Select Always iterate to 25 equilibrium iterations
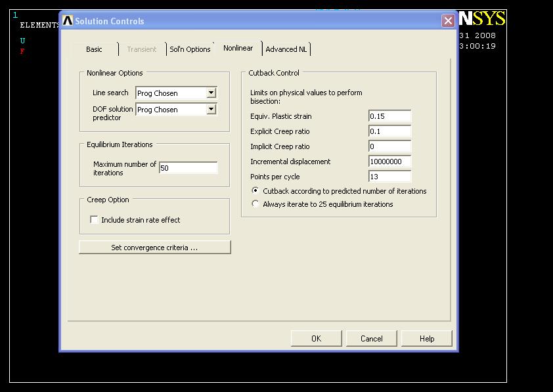This screenshot has width=553, height=392. pyautogui.click(x=255, y=204)
